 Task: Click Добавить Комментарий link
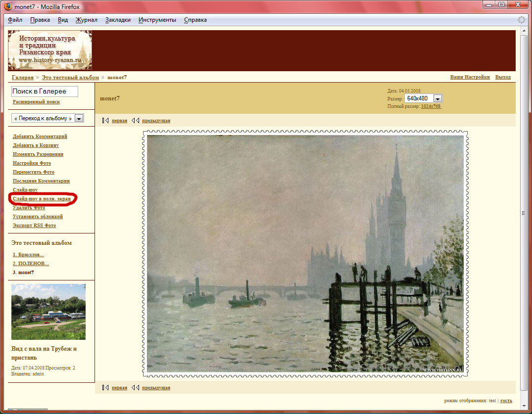coord(40,137)
